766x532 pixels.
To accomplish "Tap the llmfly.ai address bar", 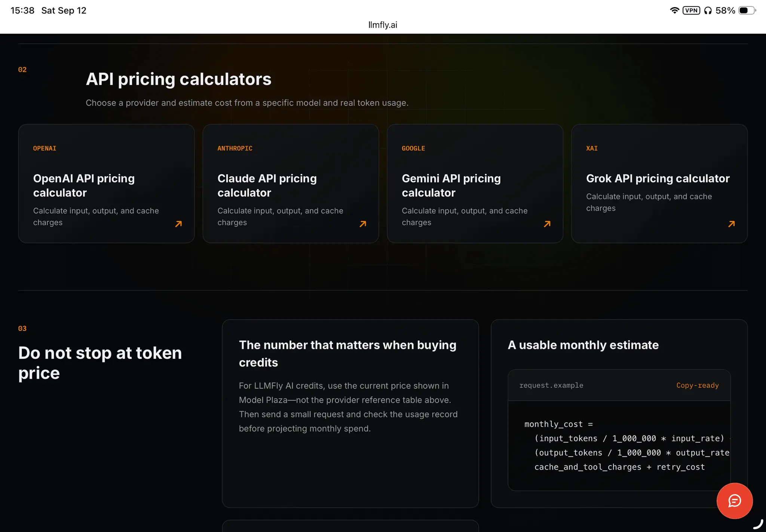I will (x=383, y=25).
